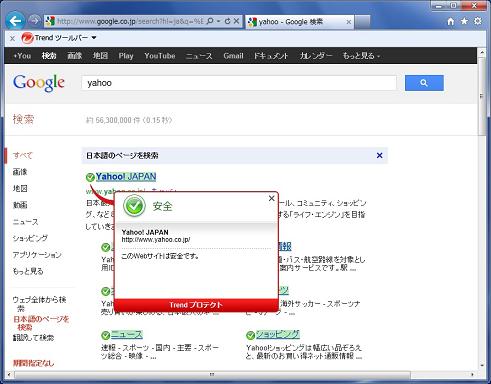Open the ショッピング sublink result

pyautogui.click(x=278, y=334)
